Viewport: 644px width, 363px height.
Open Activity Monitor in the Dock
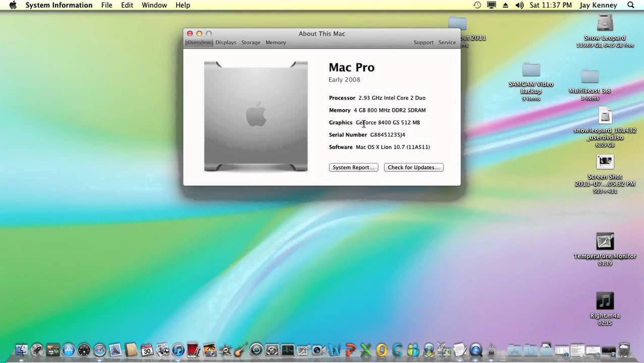tap(287, 349)
